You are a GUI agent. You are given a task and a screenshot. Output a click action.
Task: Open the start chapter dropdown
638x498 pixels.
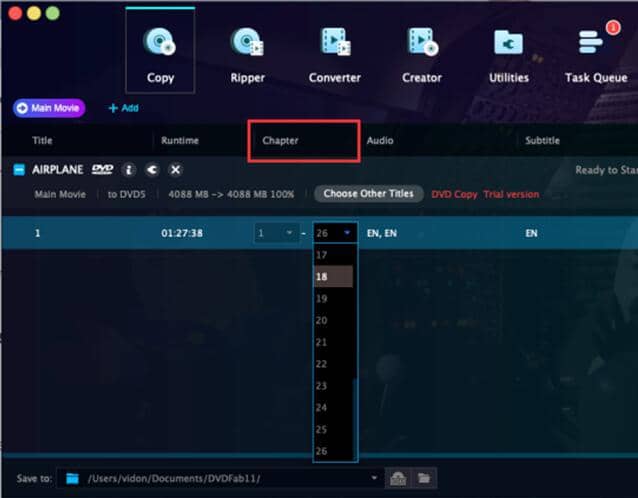[x=277, y=233]
